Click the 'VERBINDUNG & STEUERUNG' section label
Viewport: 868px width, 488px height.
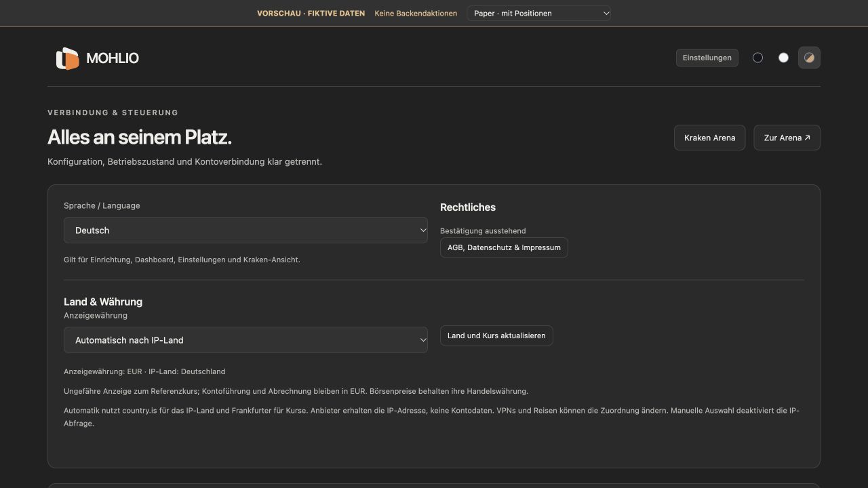click(x=113, y=113)
